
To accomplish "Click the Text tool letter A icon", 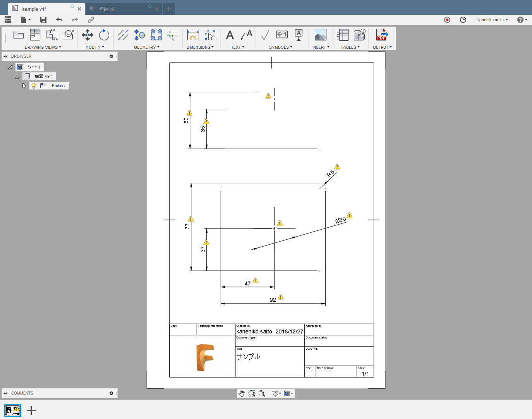I will click(x=230, y=35).
